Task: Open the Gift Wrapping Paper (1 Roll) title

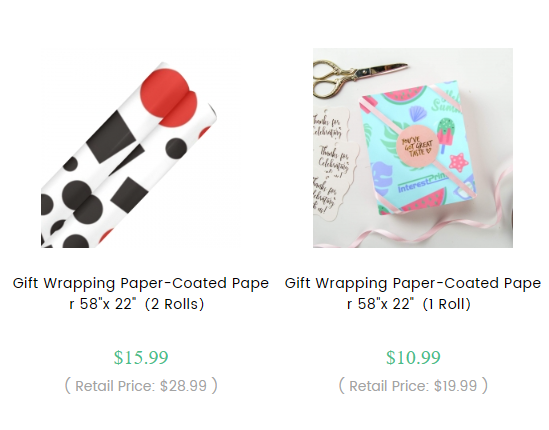Action: [413, 293]
